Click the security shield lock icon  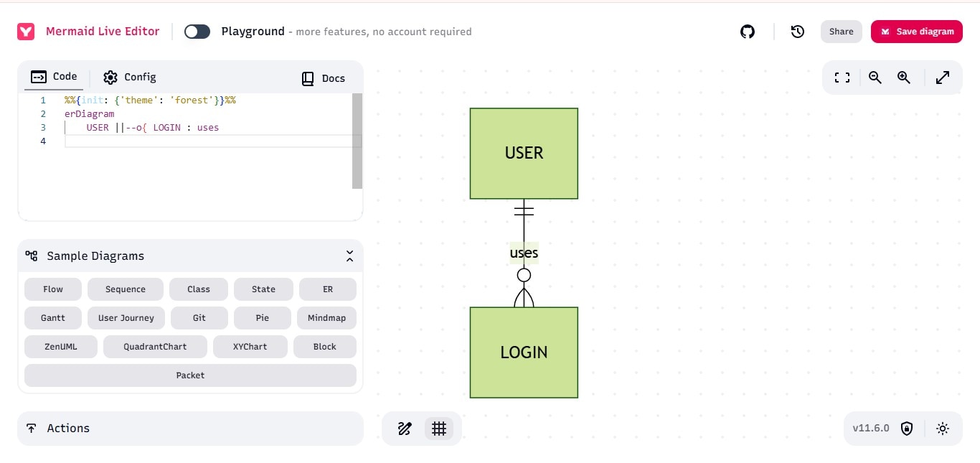click(x=907, y=429)
